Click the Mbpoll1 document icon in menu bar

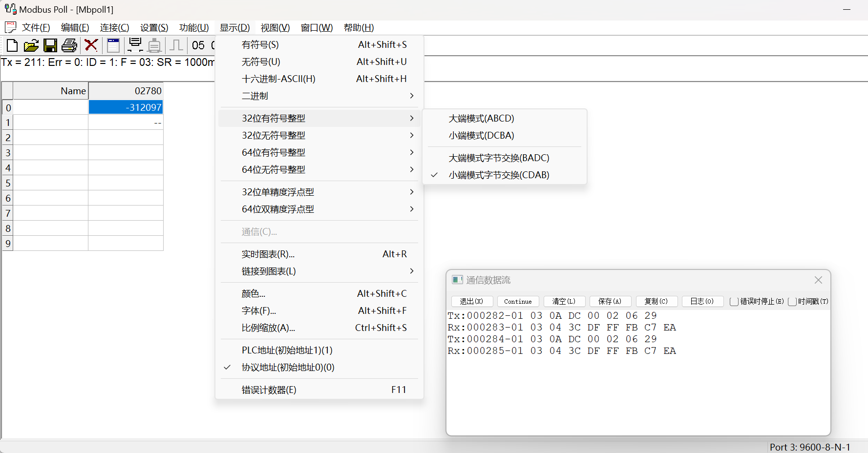pos(10,27)
